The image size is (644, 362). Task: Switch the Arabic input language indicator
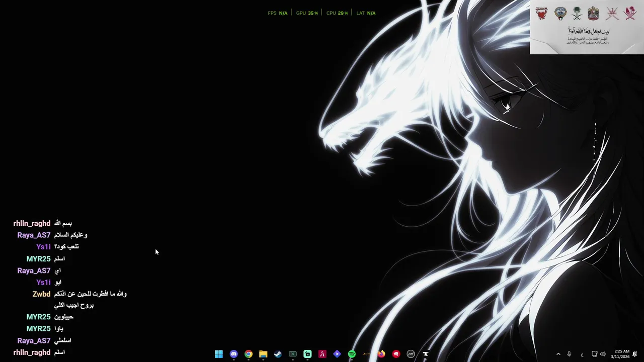(x=582, y=354)
